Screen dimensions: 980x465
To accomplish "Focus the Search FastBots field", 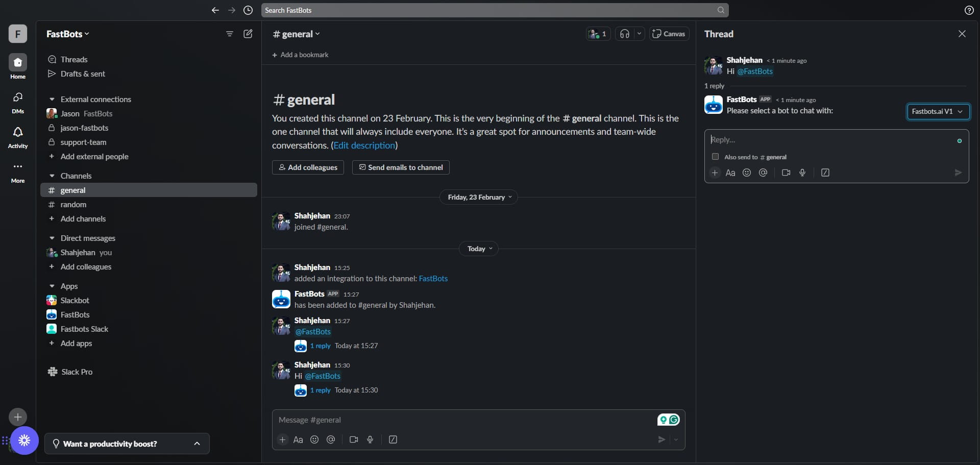I will [495, 10].
